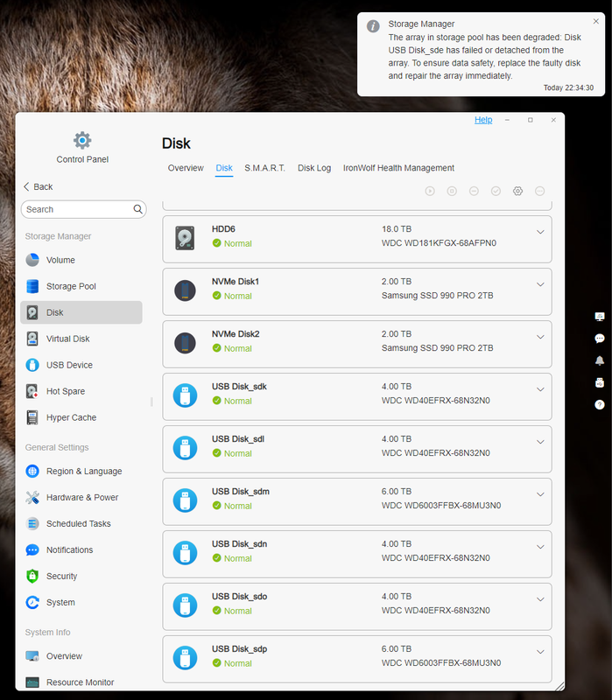Screen dimensions: 612x700
Task: Open Scheduled Tasks in the sidebar
Action: click(x=81, y=523)
